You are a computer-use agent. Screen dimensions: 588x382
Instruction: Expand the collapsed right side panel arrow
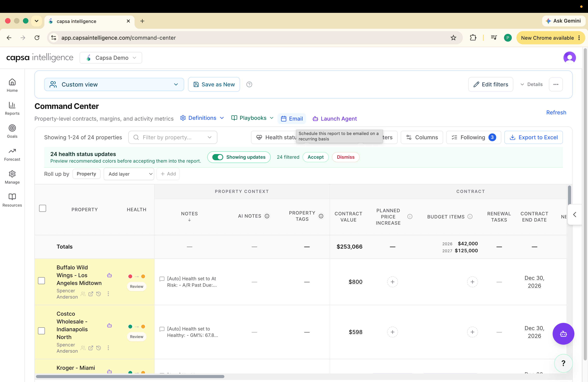click(x=574, y=215)
